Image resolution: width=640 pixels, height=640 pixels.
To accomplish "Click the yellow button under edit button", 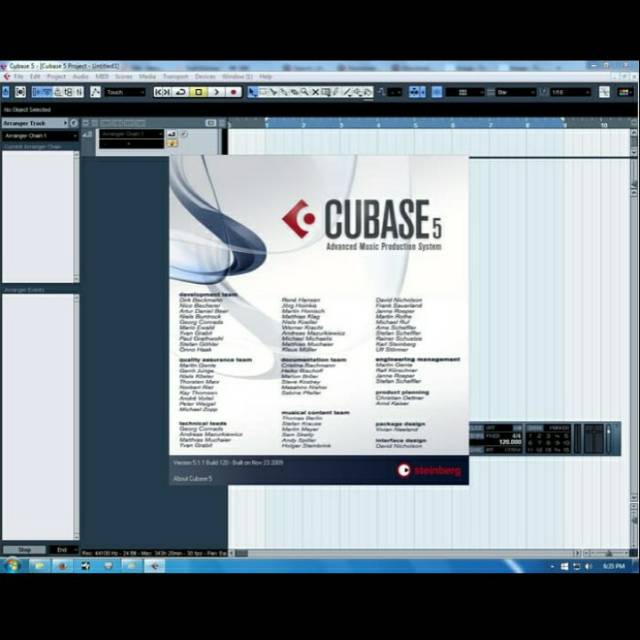I will pos(172,143).
